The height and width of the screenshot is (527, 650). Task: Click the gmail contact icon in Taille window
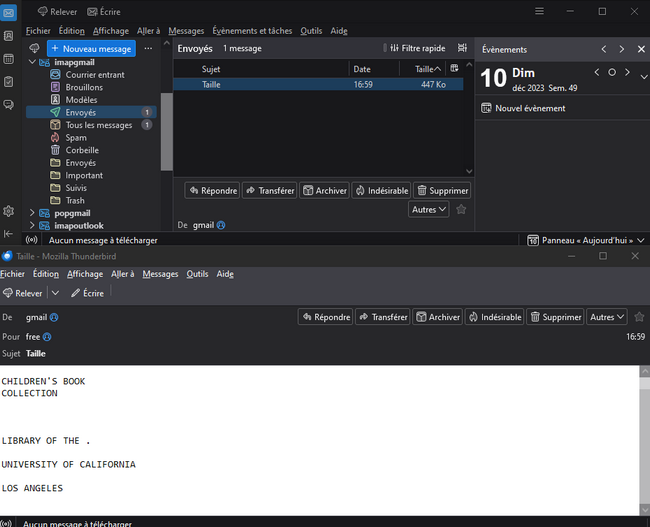[54, 318]
